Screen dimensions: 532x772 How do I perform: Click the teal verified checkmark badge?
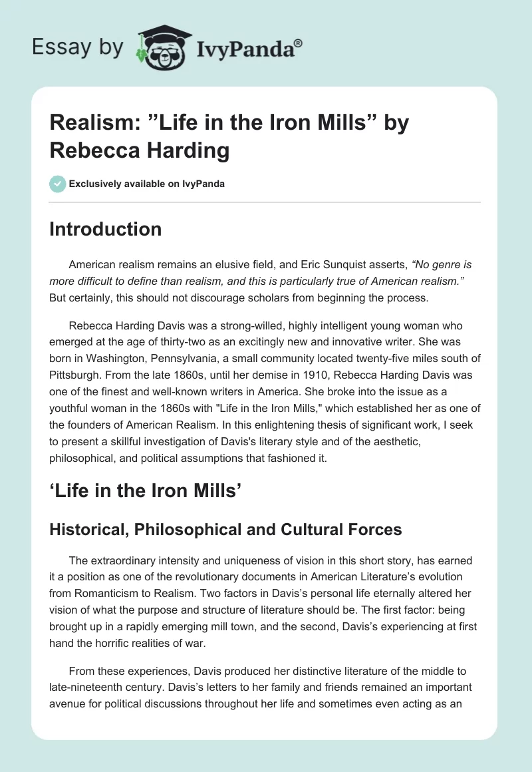coord(57,184)
